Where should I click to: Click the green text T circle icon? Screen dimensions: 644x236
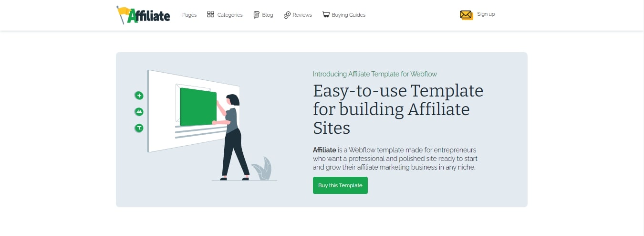[x=139, y=128]
